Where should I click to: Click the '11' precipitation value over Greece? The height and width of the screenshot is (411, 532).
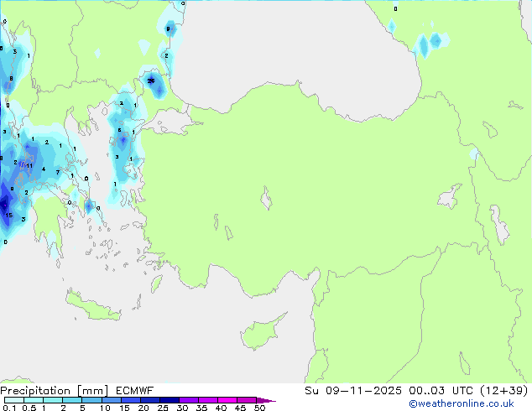tap(29, 166)
